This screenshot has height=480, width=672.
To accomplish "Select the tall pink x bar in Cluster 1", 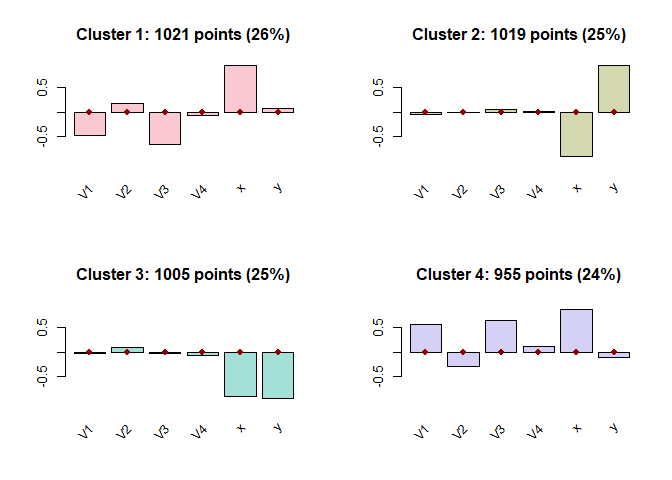I will click(x=240, y=88).
